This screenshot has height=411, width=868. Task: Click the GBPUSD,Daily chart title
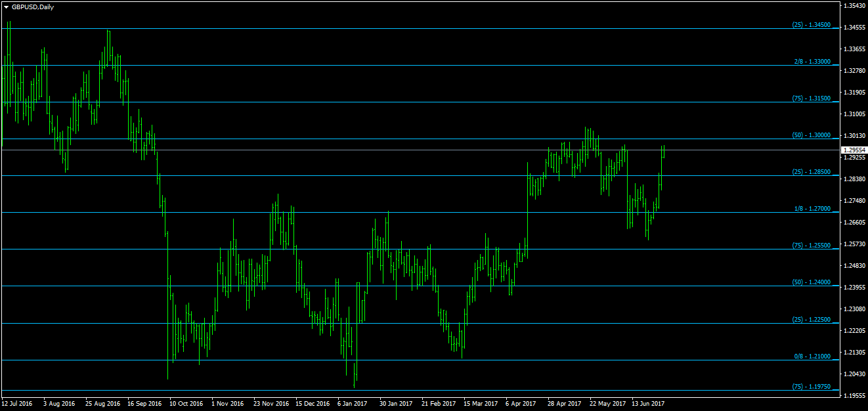pos(33,7)
